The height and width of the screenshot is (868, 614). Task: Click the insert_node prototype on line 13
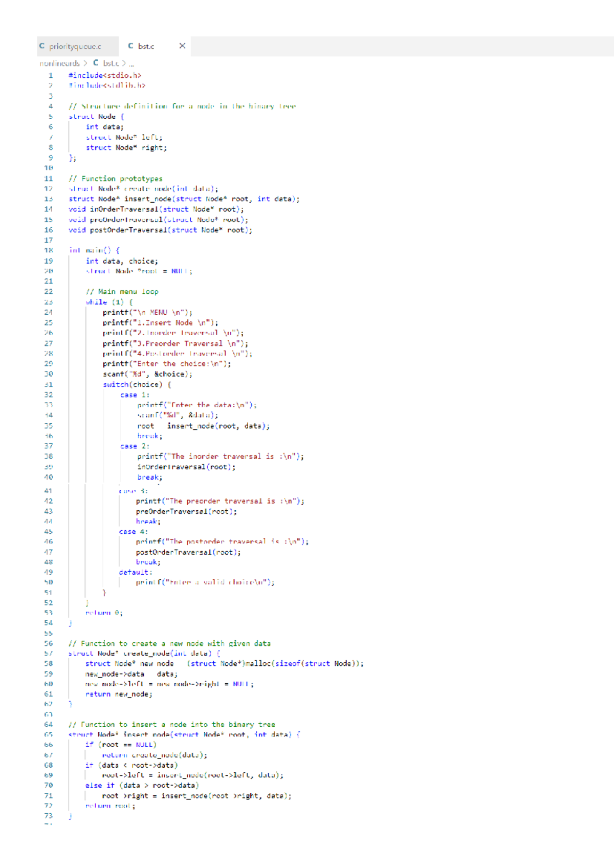(184, 199)
